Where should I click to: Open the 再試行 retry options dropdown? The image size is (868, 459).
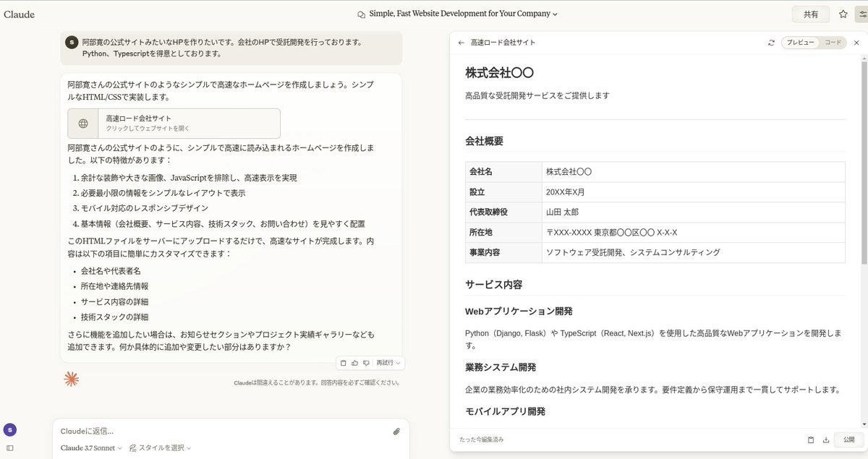(x=388, y=363)
